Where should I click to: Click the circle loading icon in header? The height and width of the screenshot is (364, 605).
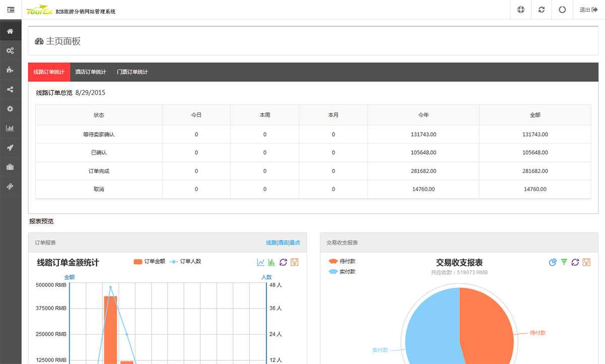pos(562,10)
